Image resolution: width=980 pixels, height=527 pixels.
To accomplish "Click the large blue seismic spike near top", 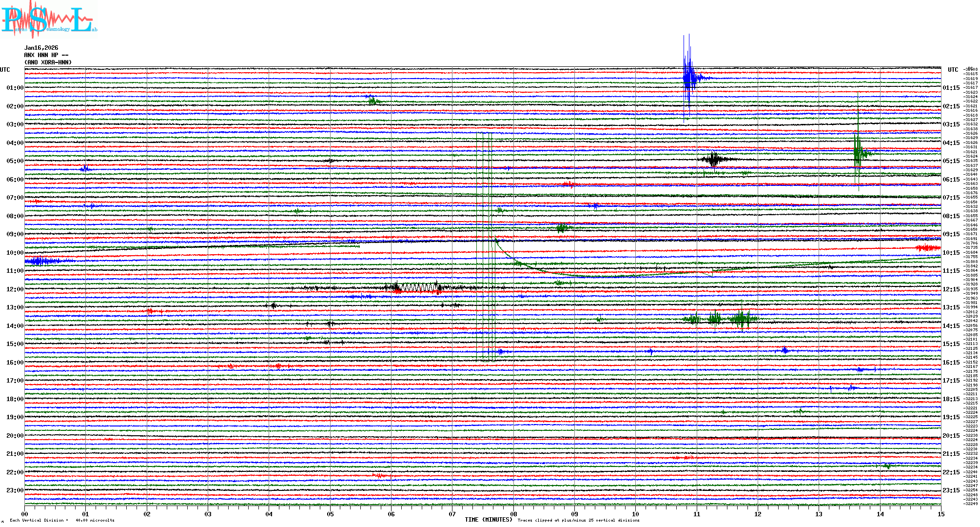I will coord(688,78).
